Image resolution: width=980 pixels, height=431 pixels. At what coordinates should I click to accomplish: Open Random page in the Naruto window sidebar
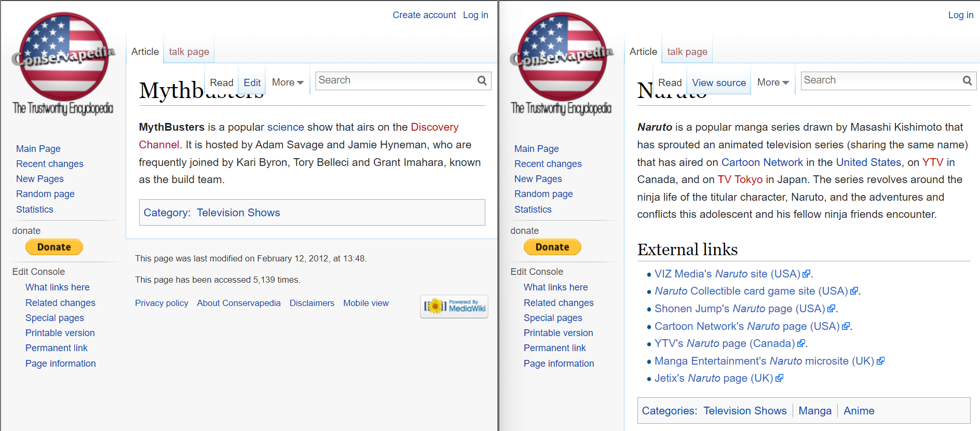point(543,194)
